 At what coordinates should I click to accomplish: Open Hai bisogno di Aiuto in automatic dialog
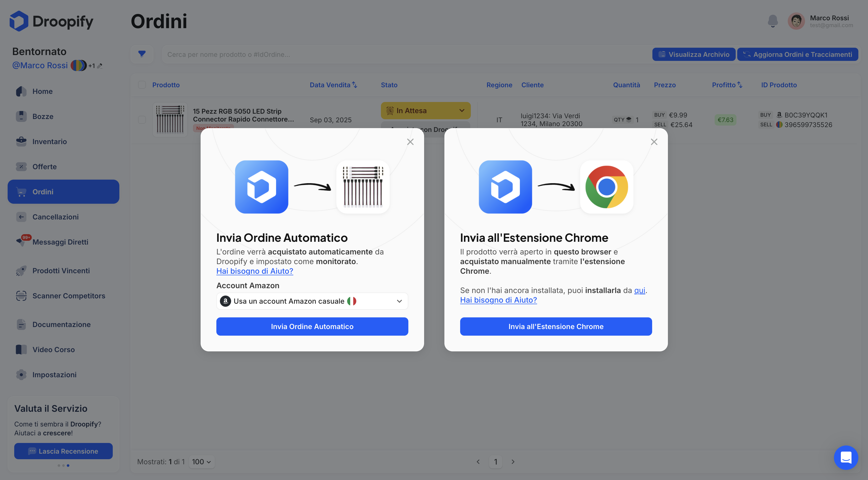tap(255, 271)
